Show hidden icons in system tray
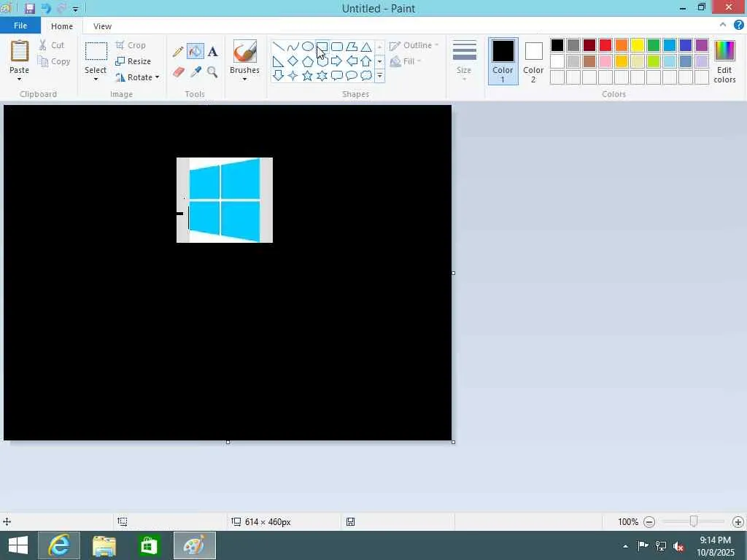 click(625, 546)
